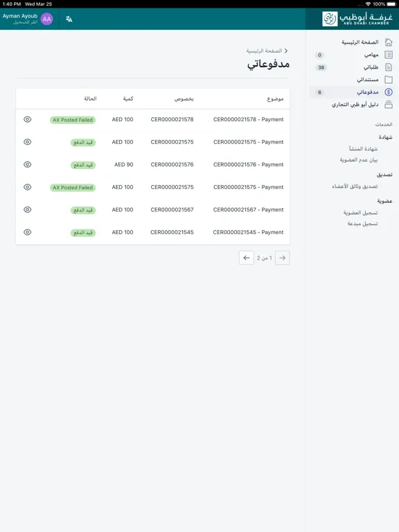Open تسجيل العضوية link
The height and width of the screenshot is (532, 399).
pos(360,213)
